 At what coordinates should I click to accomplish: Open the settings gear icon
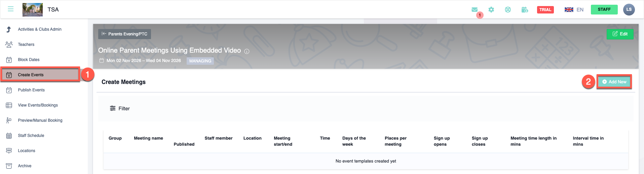point(491,9)
